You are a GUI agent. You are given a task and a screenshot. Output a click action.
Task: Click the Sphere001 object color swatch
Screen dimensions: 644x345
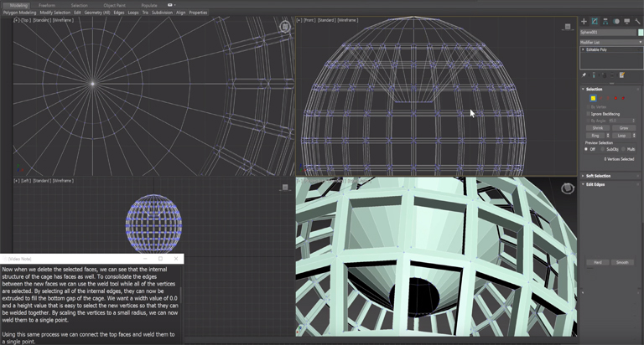tap(639, 33)
